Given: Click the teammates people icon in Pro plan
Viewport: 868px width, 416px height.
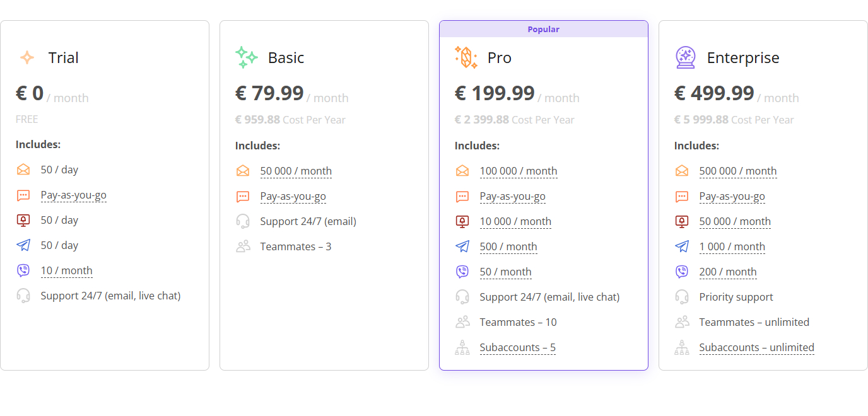Looking at the screenshot, I should [x=462, y=322].
